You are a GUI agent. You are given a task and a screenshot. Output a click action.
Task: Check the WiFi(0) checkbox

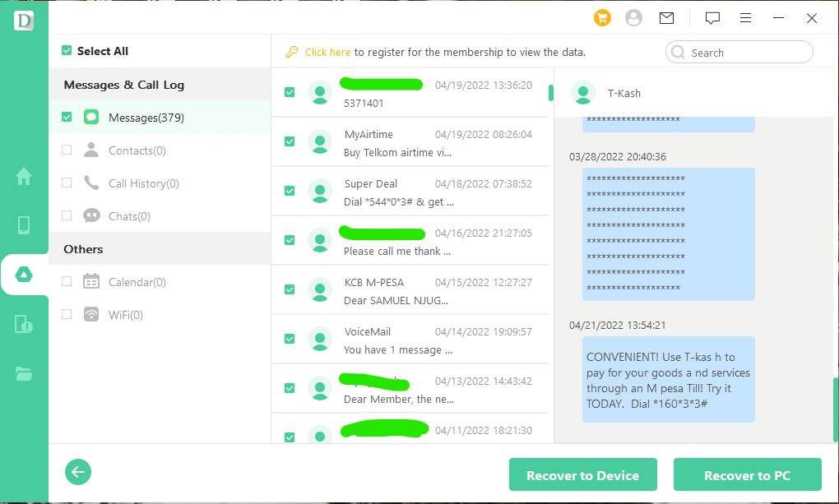coord(67,314)
